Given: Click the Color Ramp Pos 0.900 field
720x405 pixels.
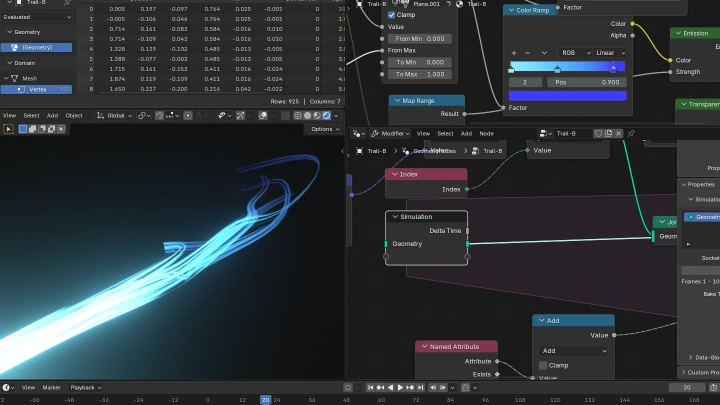Looking at the screenshot, I should tap(587, 82).
